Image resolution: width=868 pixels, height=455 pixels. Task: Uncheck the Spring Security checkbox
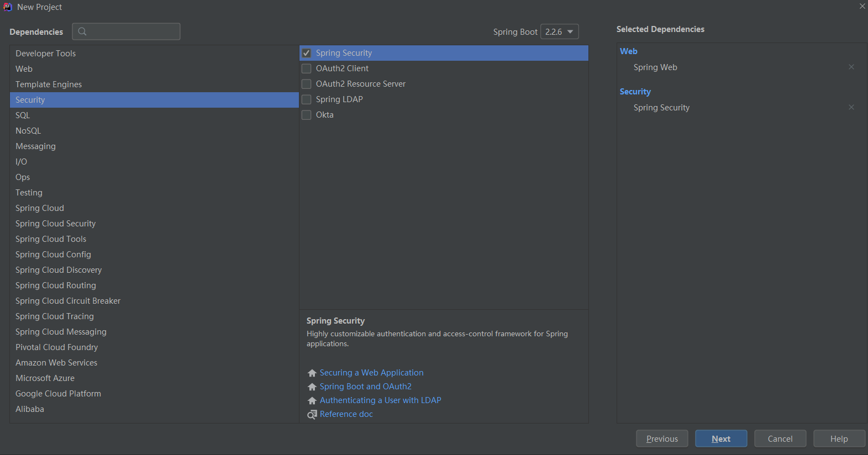[x=306, y=53]
